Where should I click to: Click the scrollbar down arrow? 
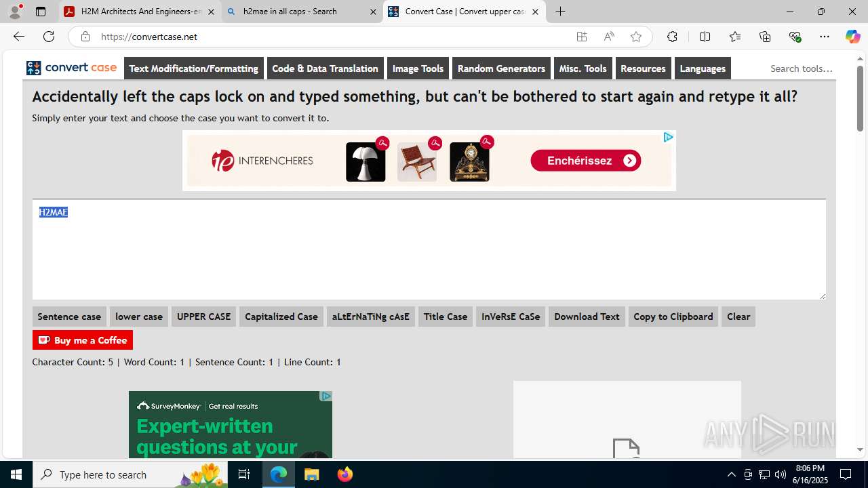click(860, 449)
